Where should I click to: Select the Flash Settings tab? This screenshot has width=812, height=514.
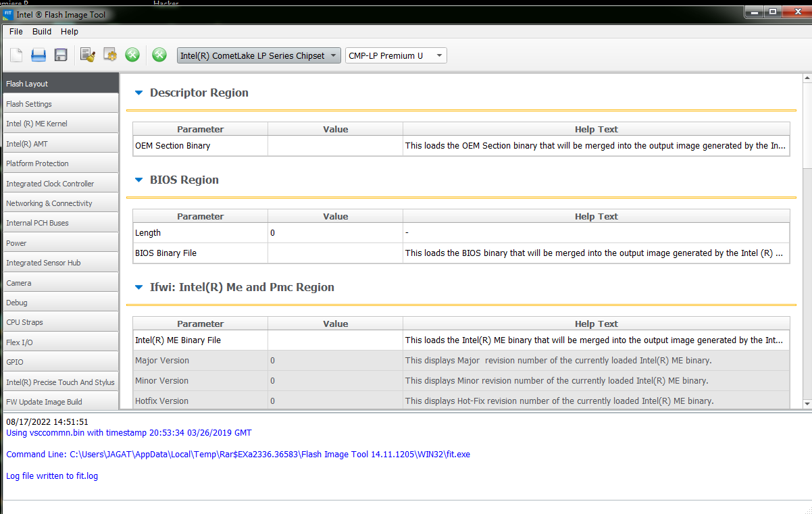pos(60,104)
